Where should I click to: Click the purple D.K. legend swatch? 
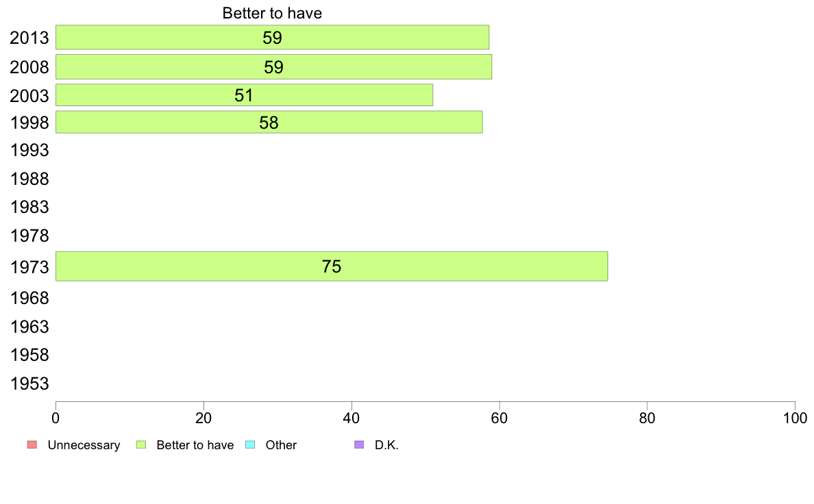pos(359,445)
